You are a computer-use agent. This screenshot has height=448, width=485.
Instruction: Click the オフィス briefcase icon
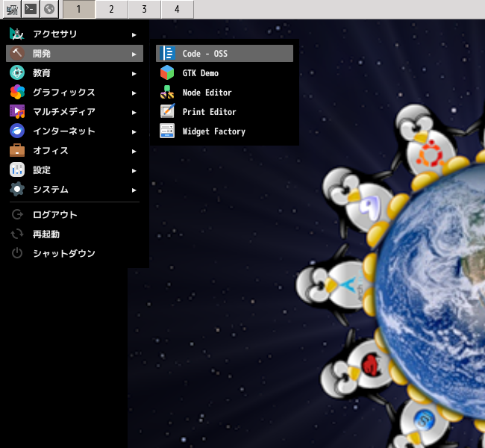(17, 151)
